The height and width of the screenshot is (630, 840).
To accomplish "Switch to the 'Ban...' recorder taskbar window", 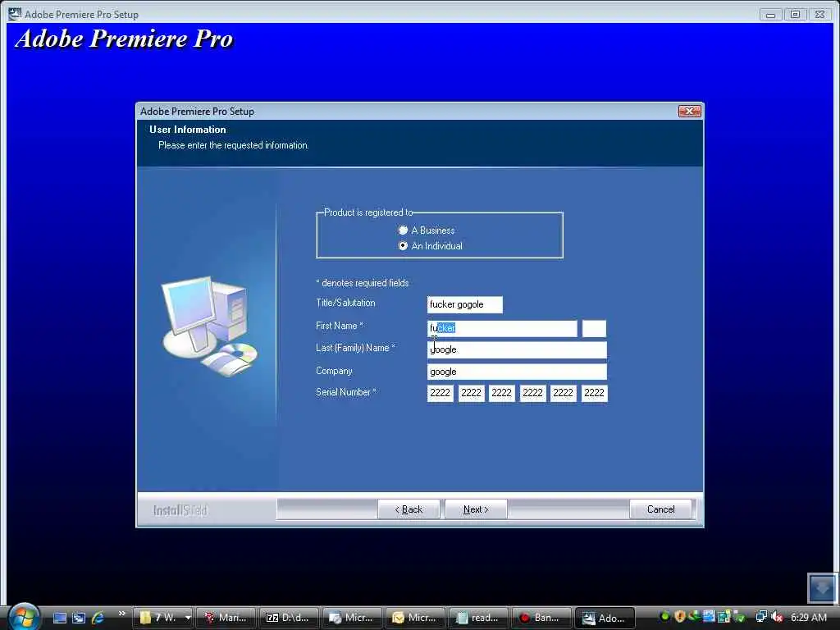I will [541, 618].
